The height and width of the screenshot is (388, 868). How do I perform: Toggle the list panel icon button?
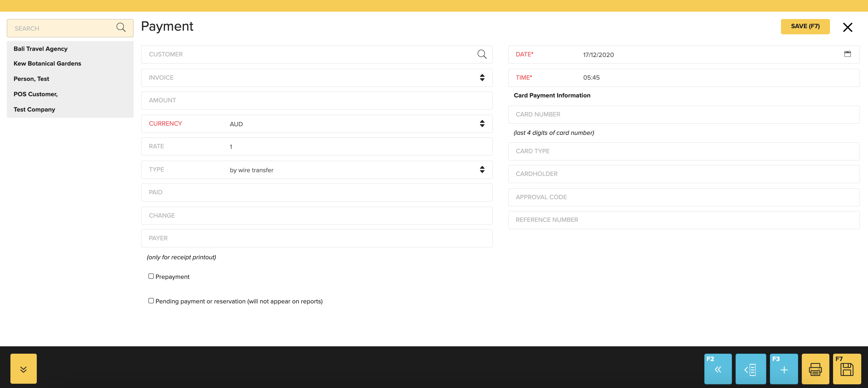point(750,369)
